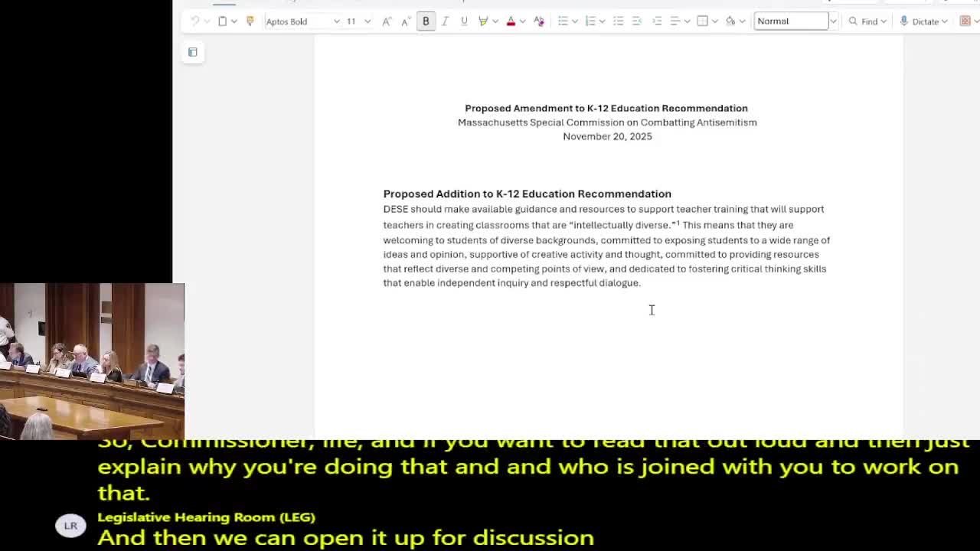
Task: Select the Bold formatting icon
Action: pyautogui.click(x=426, y=21)
